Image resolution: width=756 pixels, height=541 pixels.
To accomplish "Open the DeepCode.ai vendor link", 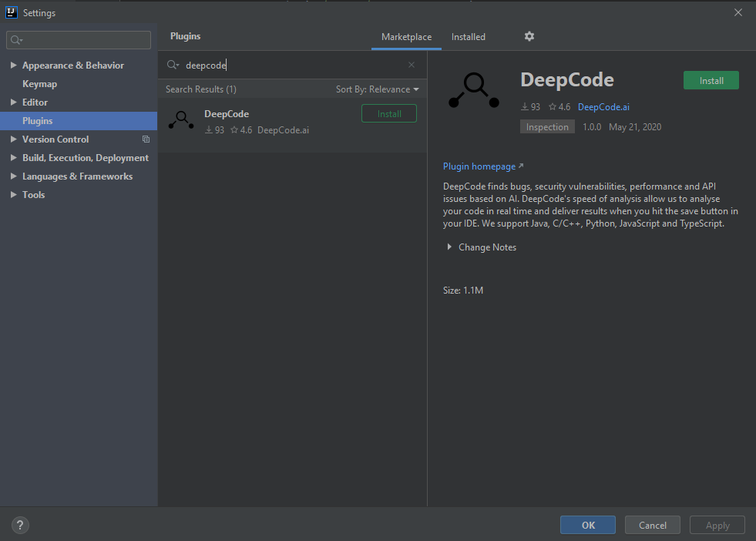I will coord(603,107).
